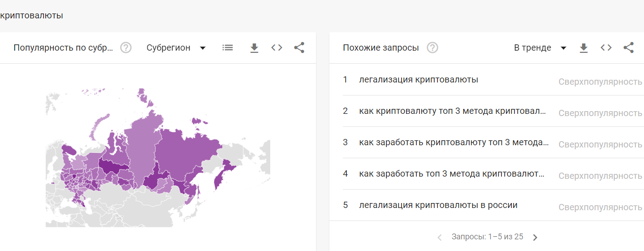Click help icon next to Популярность по субрегионам

point(126,48)
